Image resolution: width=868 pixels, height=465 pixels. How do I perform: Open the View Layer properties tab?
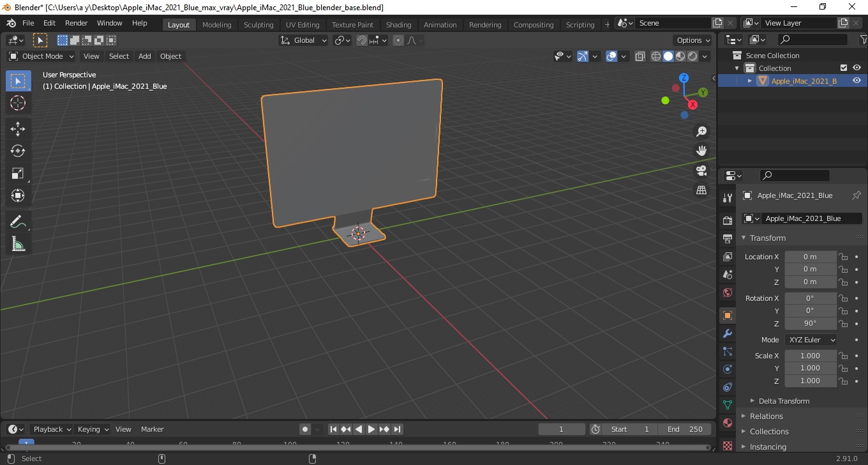point(727,257)
